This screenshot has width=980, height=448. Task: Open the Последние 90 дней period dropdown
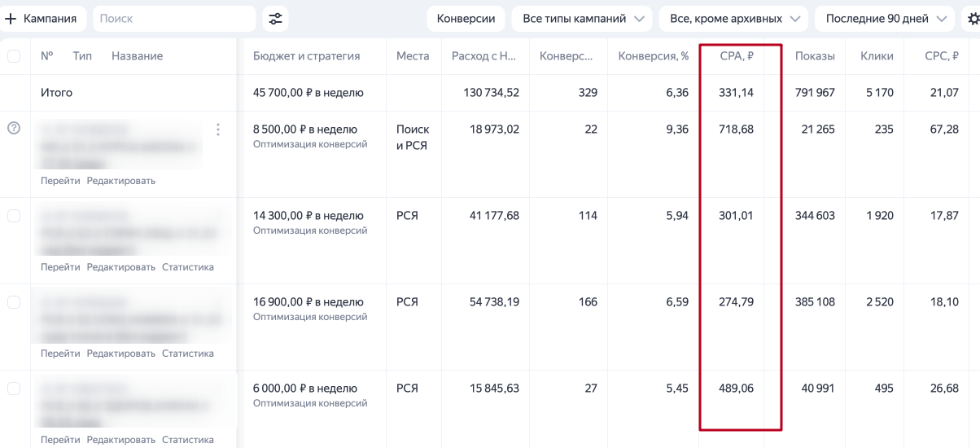pyautogui.click(x=885, y=19)
